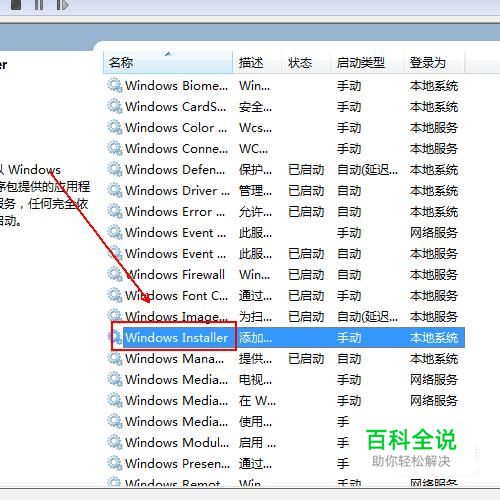Select the Windows Remot... service at list bottom
The width and height of the screenshot is (500, 500).
[x=173, y=483]
